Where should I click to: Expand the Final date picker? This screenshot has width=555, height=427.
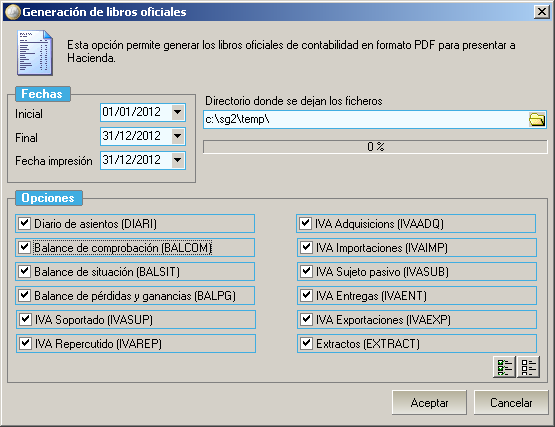click(178, 136)
